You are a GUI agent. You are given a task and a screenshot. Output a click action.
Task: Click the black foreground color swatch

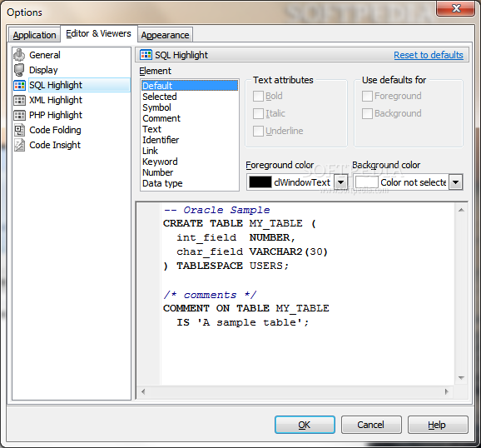pyautogui.click(x=260, y=182)
